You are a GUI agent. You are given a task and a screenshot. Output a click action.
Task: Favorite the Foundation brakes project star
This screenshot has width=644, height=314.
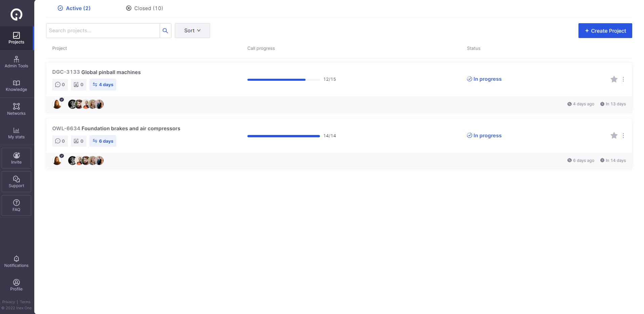coord(614,136)
